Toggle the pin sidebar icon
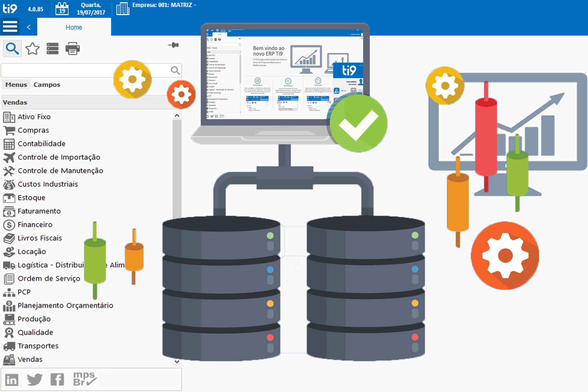 coord(173,45)
